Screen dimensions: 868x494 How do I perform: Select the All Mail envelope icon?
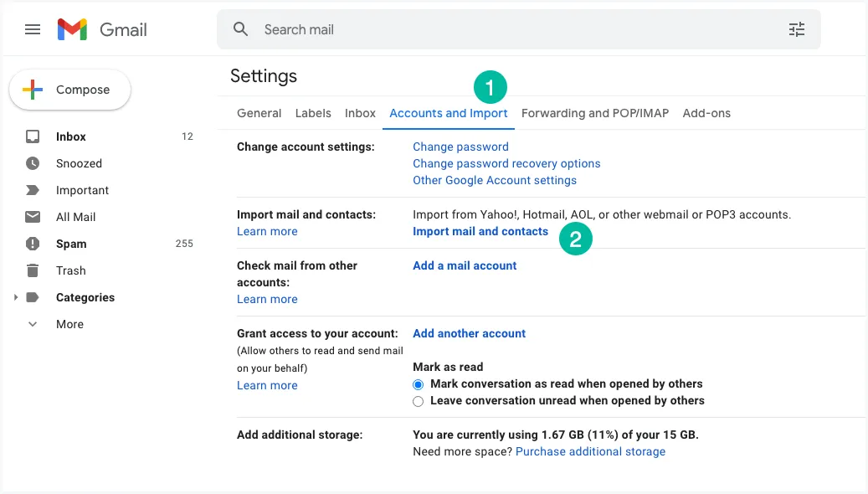coord(31,217)
